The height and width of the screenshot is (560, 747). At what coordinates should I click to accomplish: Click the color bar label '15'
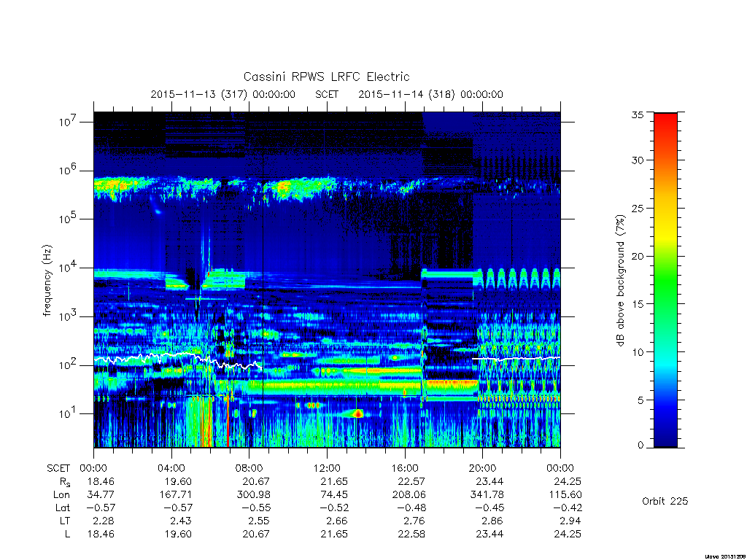tap(638, 304)
